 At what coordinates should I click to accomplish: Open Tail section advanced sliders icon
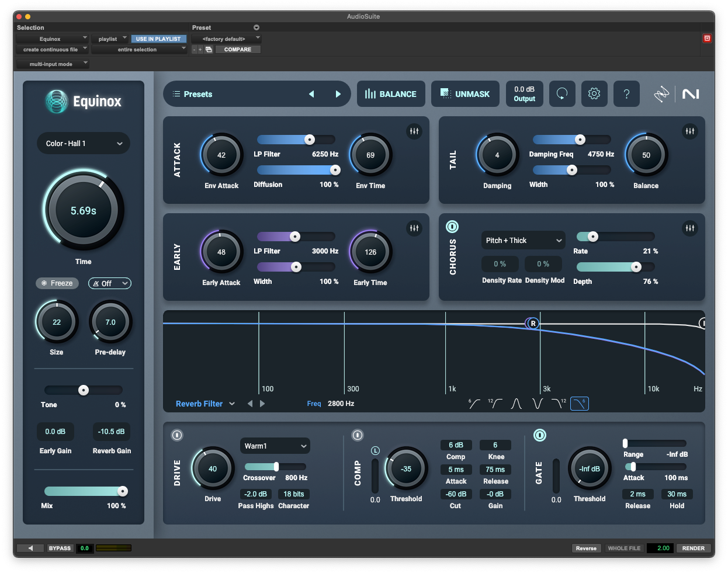pos(689,131)
